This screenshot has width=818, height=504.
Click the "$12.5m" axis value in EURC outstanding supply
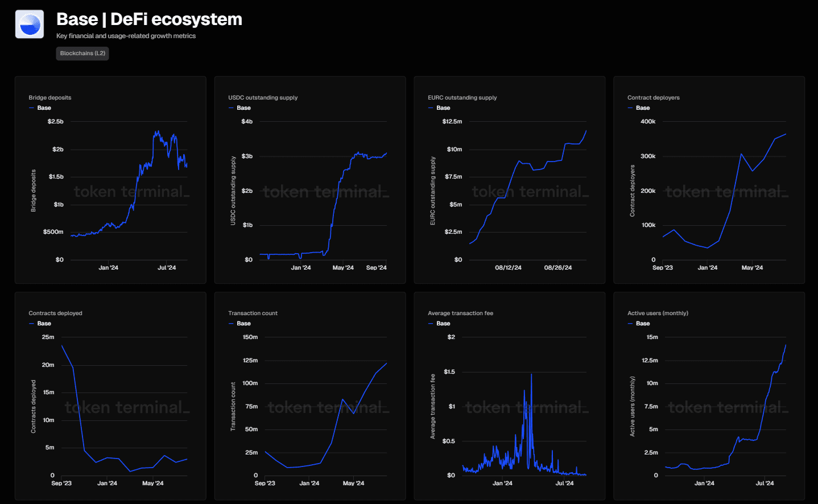point(452,122)
